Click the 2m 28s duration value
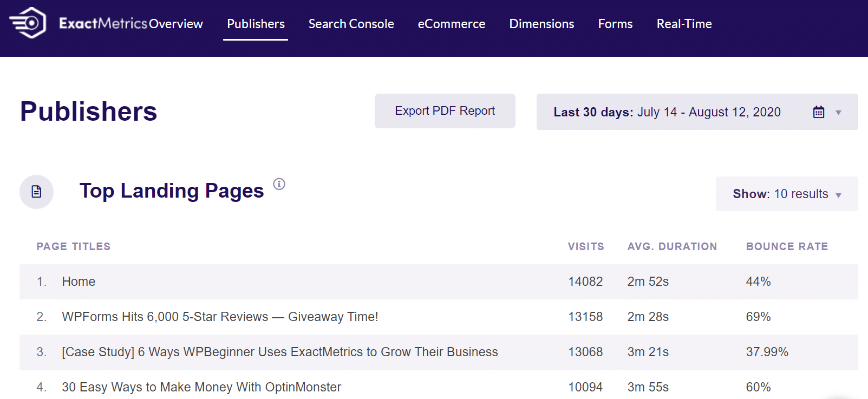 pyautogui.click(x=648, y=317)
